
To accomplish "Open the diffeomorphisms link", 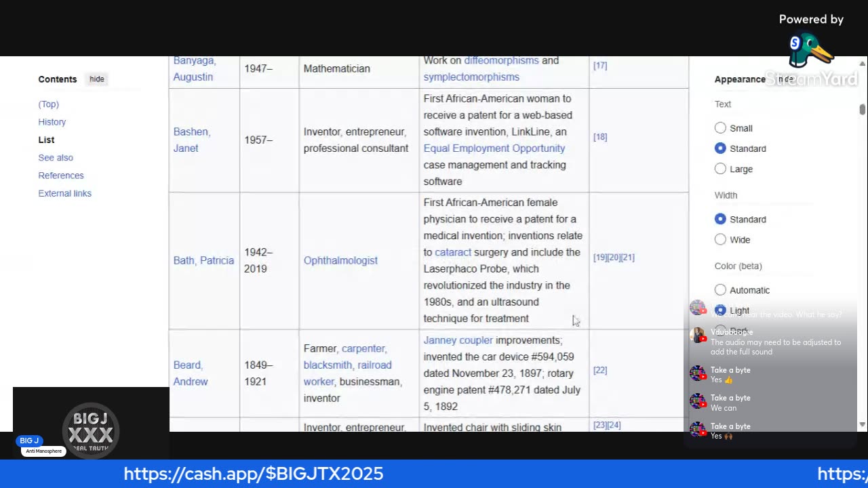I will coord(501,60).
